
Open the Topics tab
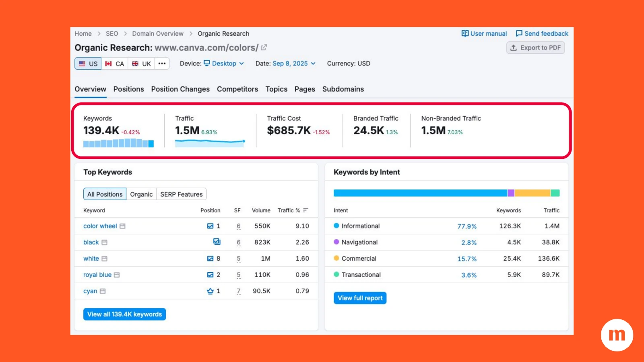276,89
